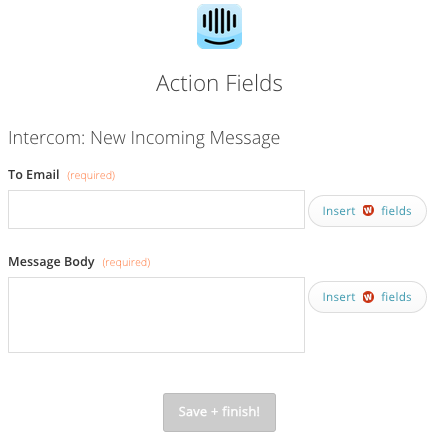Click the To Email label

[x=34, y=175]
